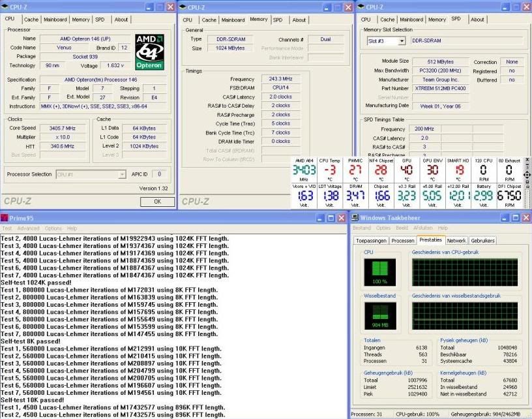Click the PWMIC temperature sensor tile
Screen dimensions: 532x419
(x=355, y=170)
